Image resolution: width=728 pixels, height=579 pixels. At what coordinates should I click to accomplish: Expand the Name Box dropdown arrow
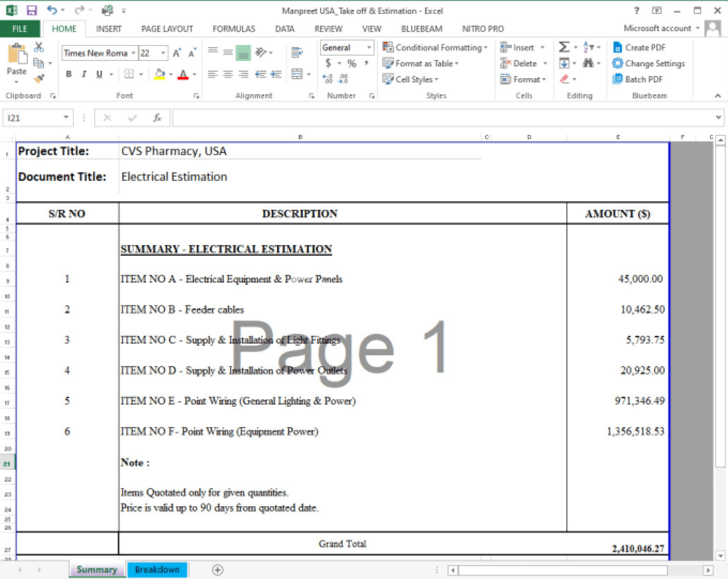[66, 117]
